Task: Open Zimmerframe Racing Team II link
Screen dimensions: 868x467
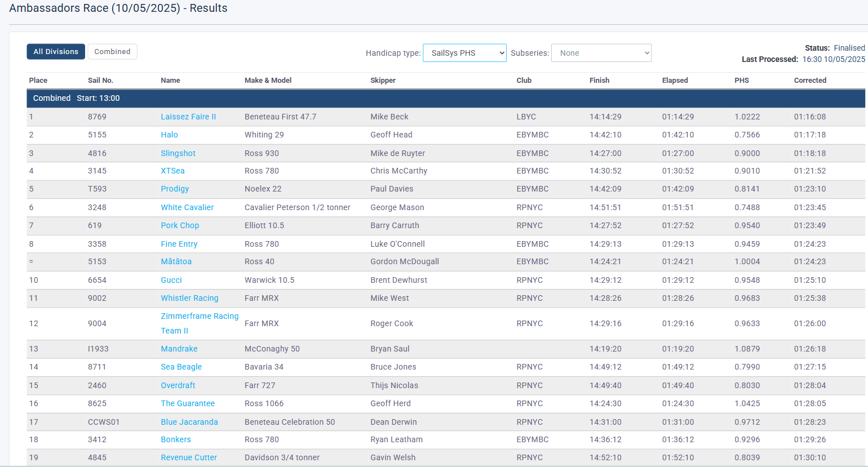Action: point(200,317)
